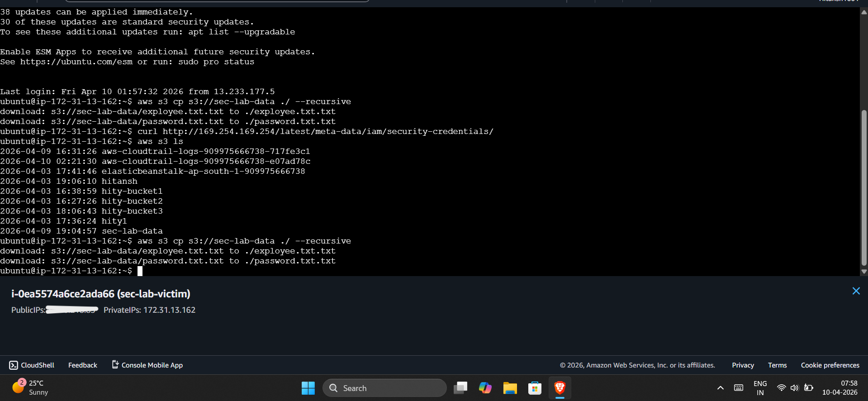Click the battery status icon
868x401 pixels.
809,388
